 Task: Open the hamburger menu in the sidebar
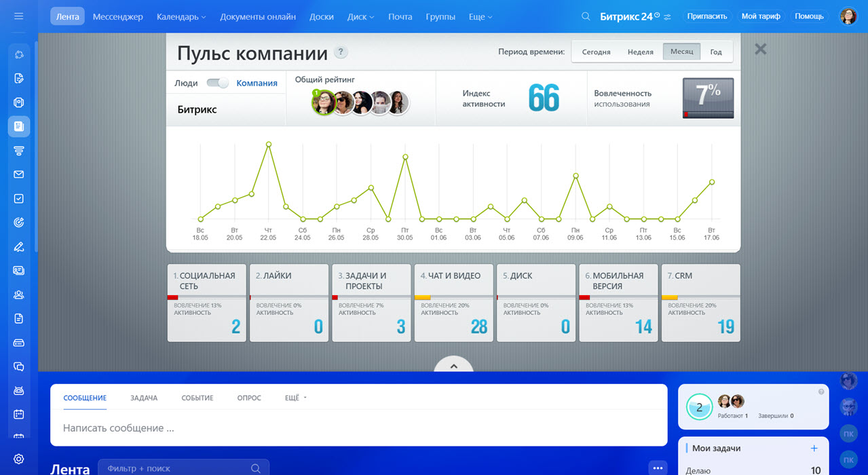tap(19, 16)
